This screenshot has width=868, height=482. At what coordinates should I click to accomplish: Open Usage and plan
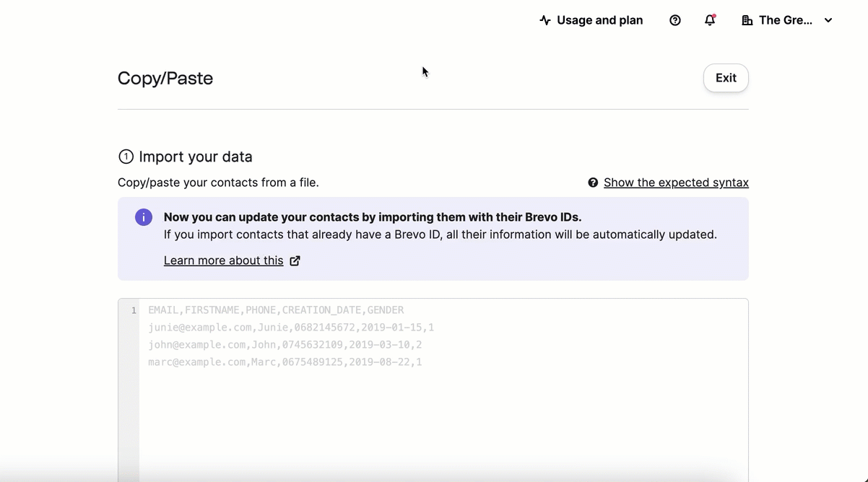pos(599,20)
